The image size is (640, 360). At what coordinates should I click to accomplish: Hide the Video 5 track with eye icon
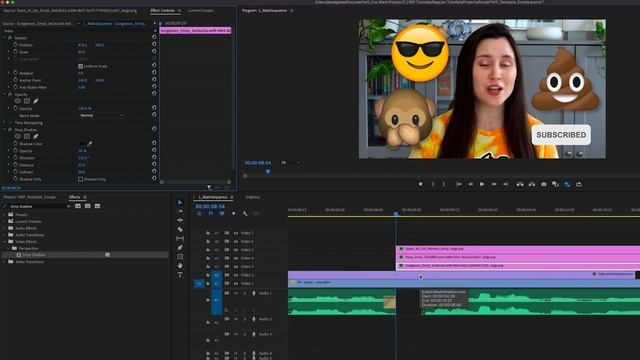[x=236, y=250]
